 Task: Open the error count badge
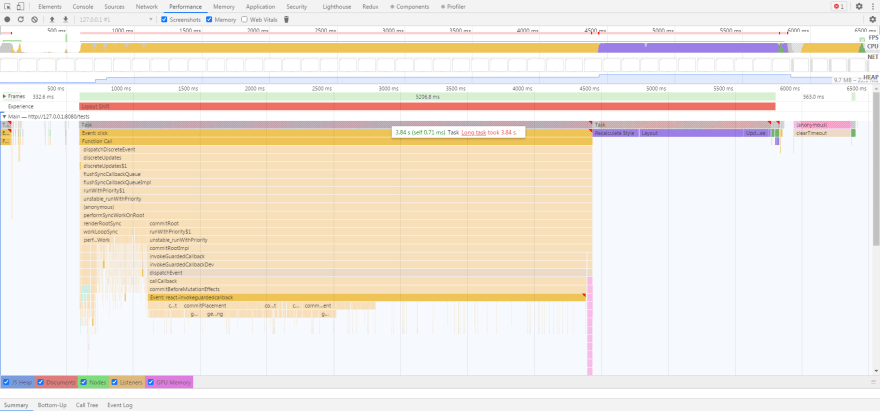point(838,7)
